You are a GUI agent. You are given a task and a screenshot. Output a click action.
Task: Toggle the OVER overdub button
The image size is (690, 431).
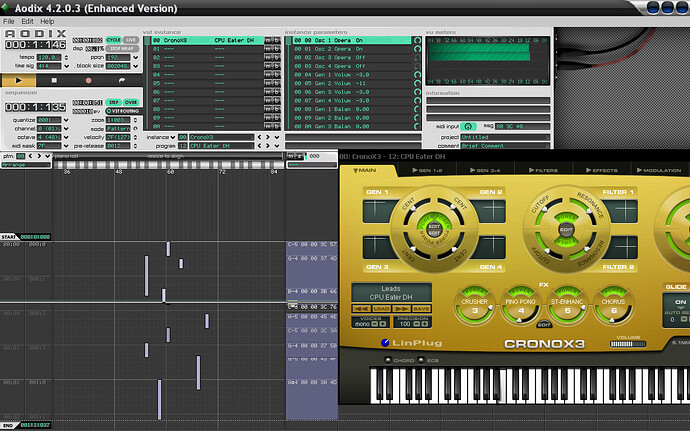130,102
